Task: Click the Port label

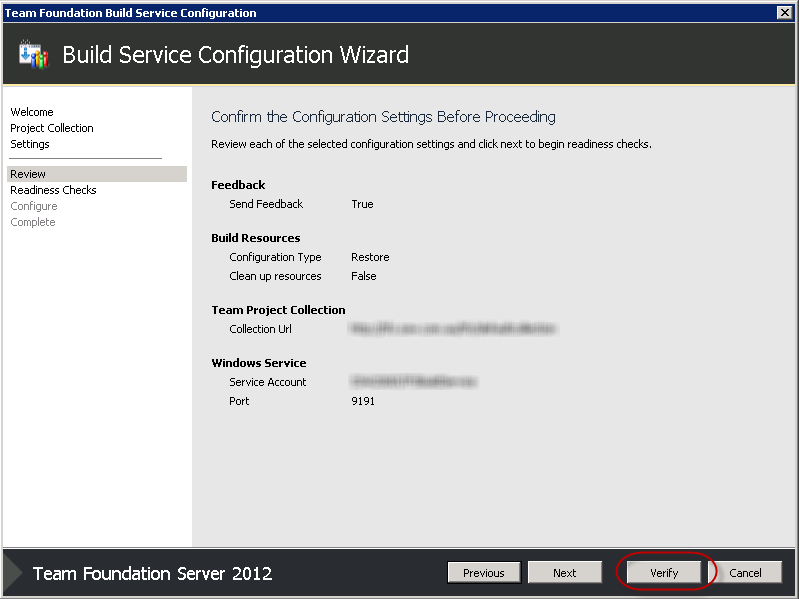Action: click(239, 401)
